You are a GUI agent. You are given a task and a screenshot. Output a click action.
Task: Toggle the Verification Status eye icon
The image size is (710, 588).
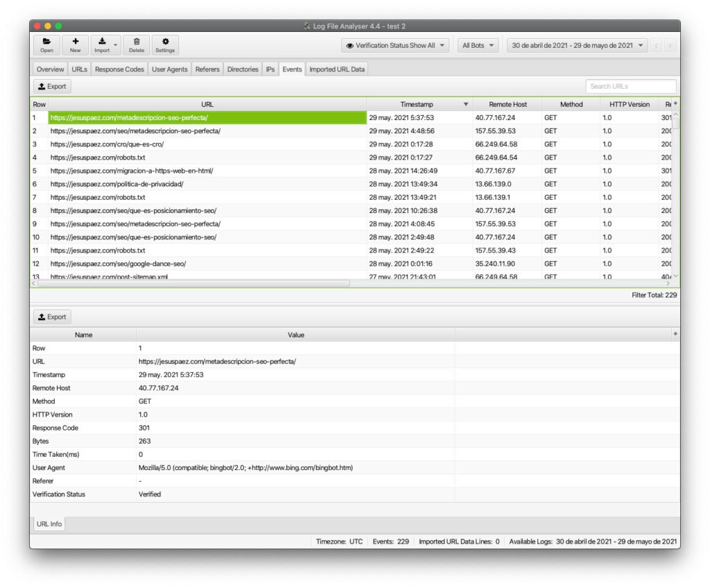[349, 46]
